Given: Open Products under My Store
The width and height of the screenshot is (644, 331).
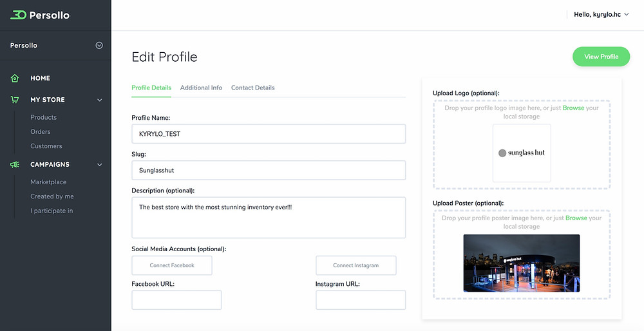Looking at the screenshot, I should point(44,117).
